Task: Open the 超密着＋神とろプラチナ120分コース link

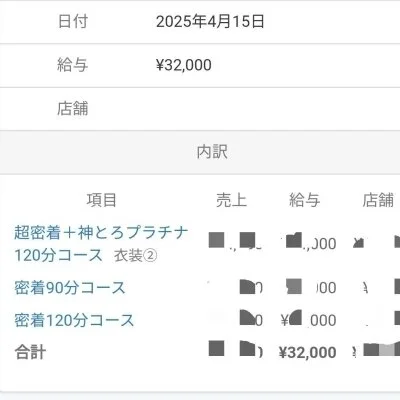Action: coord(101,244)
